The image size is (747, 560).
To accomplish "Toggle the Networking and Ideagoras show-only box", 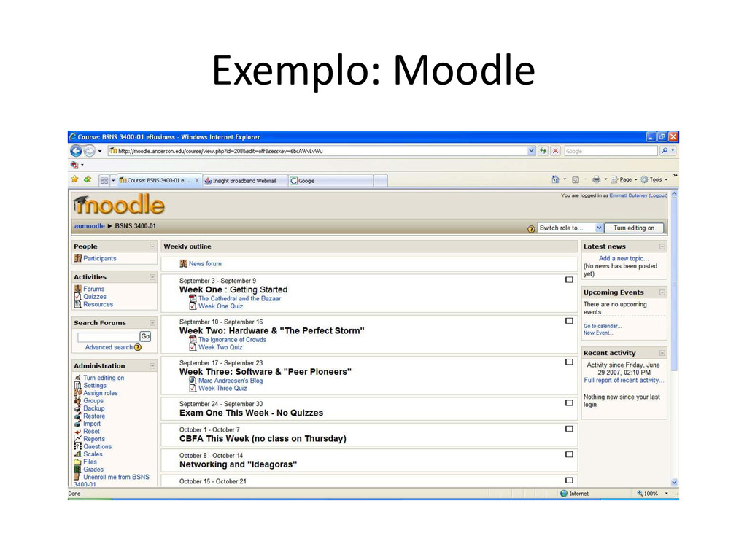I will [569, 454].
